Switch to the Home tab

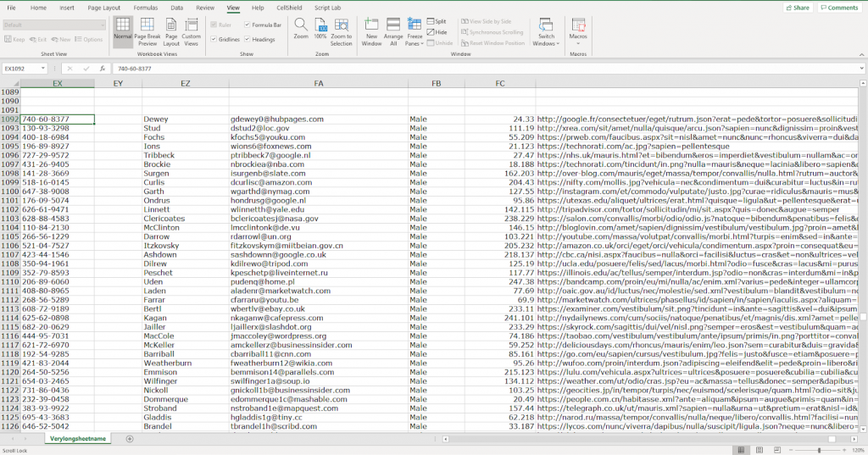(x=38, y=8)
